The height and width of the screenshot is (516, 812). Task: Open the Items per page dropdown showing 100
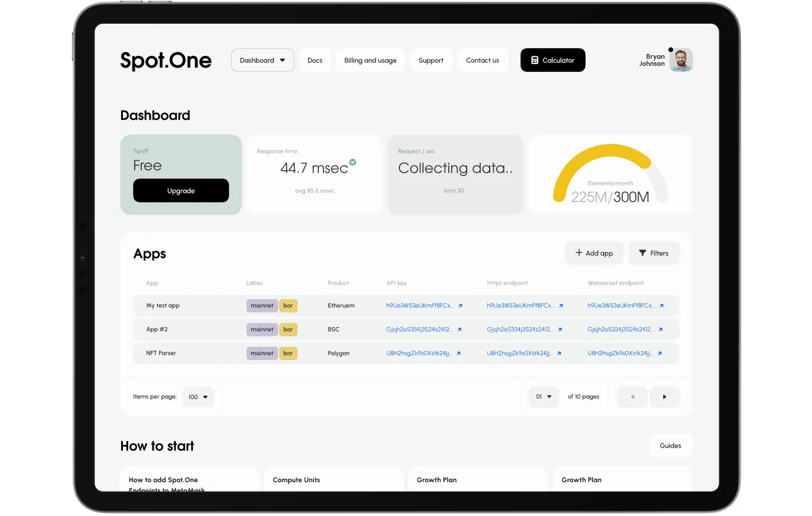tap(198, 397)
